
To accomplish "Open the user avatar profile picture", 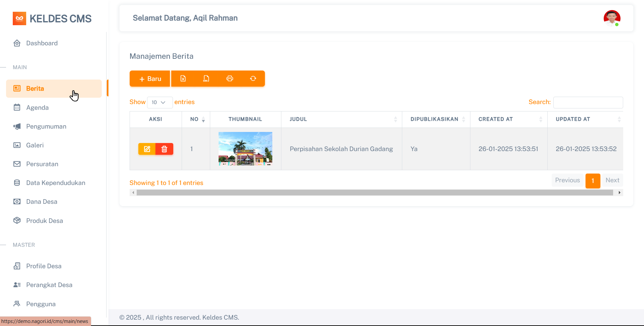I will [612, 18].
